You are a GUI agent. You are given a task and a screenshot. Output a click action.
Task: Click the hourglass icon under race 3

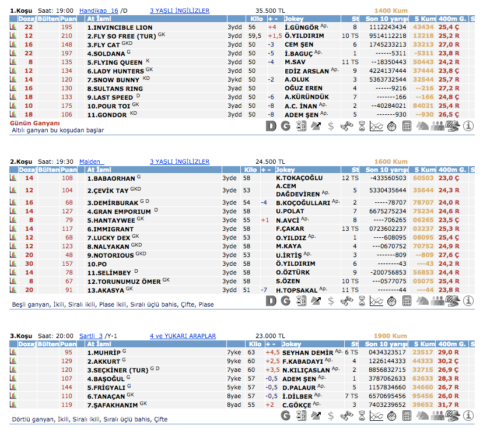point(361,415)
